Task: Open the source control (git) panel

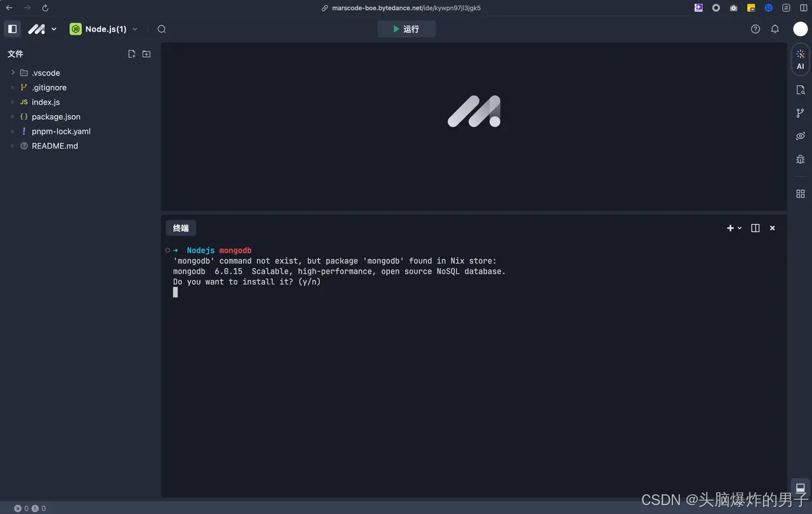Action: [x=800, y=112]
